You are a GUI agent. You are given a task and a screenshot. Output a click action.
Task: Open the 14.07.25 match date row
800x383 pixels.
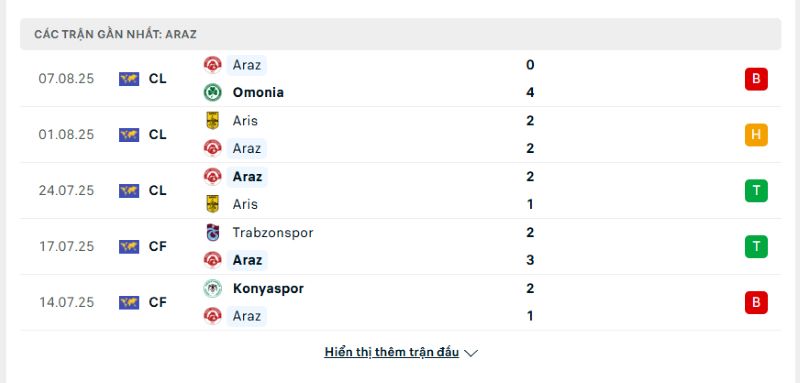point(401,302)
